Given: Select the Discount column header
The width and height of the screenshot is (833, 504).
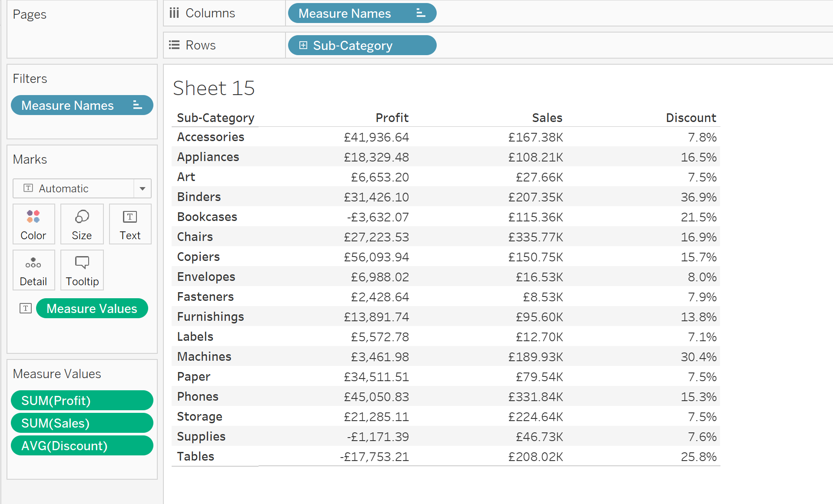Looking at the screenshot, I should [x=690, y=118].
